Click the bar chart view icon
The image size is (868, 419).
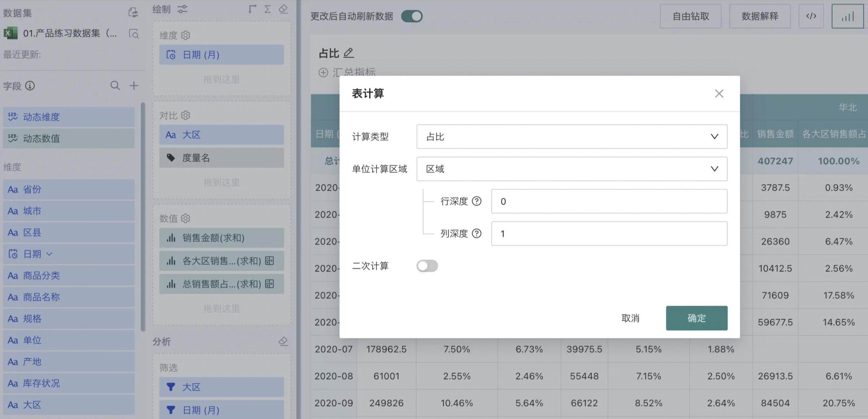pos(847,16)
